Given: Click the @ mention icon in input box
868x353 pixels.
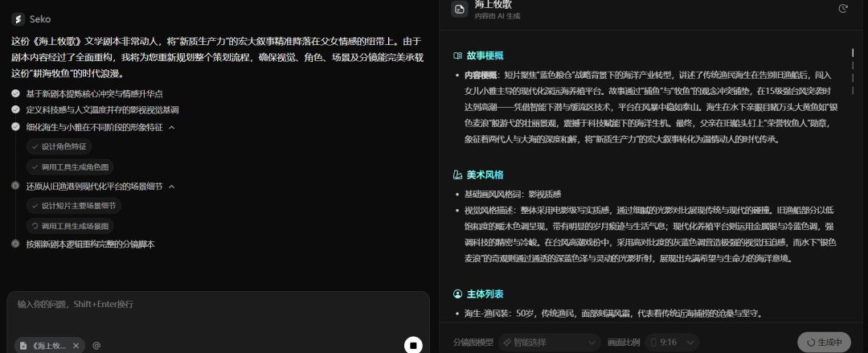Looking at the screenshot, I should pyautogui.click(x=96, y=345).
